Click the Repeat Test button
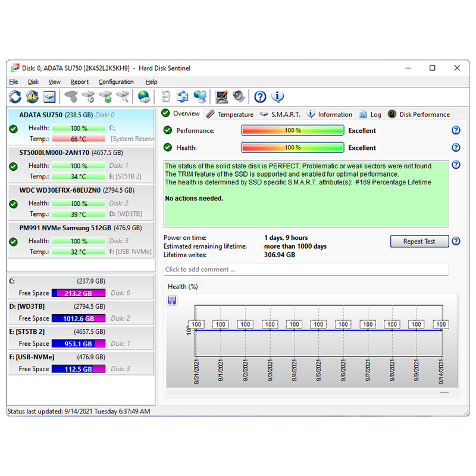Screen dimensions: 476x476 point(419,242)
